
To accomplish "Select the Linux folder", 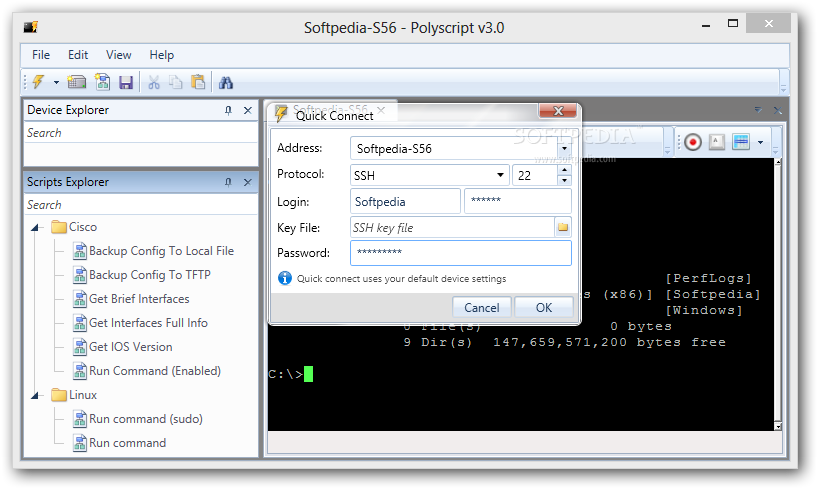I will [74, 395].
